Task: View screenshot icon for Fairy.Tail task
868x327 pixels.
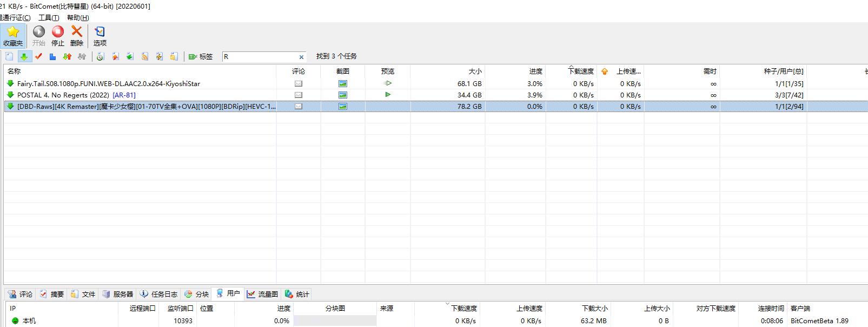Action: tap(342, 83)
